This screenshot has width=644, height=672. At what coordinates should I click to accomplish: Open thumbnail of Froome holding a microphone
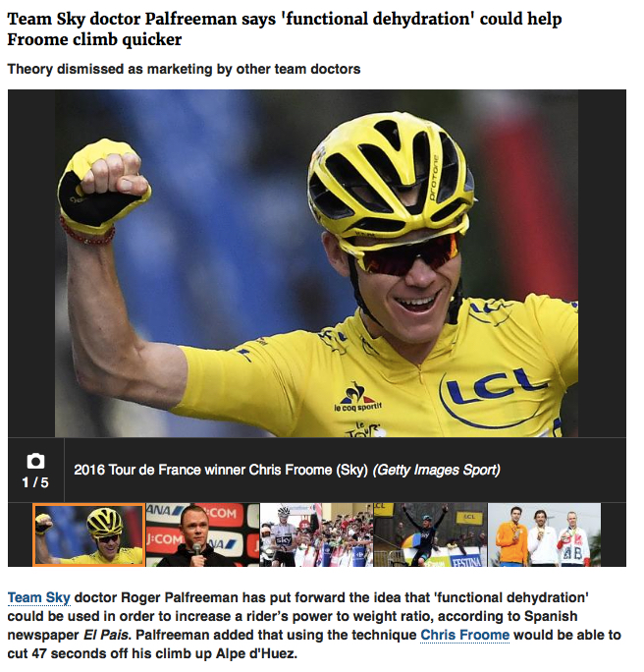coord(202,534)
